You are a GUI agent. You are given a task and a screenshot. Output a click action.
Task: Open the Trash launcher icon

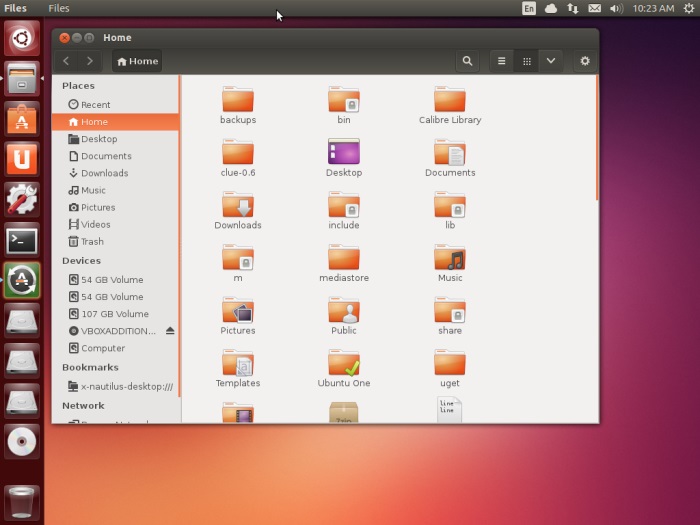(x=22, y=503)
